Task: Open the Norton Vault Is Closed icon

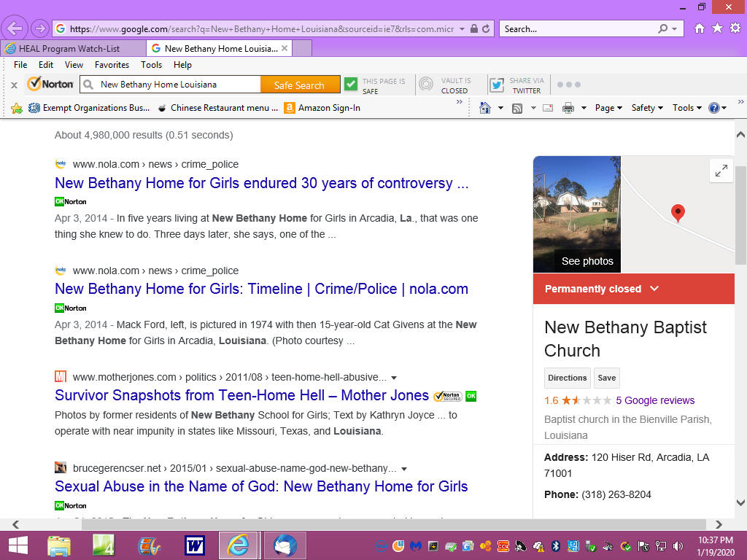Action: click(x=426, y=85)
